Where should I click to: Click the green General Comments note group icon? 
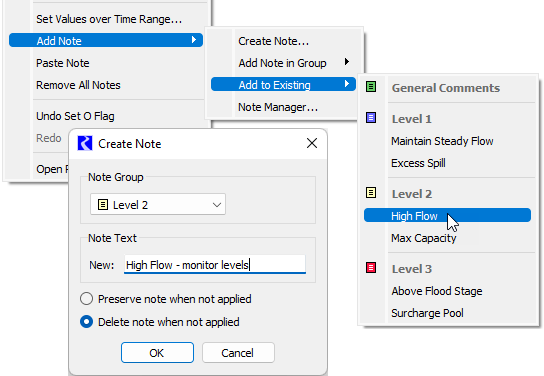point(371,87)
